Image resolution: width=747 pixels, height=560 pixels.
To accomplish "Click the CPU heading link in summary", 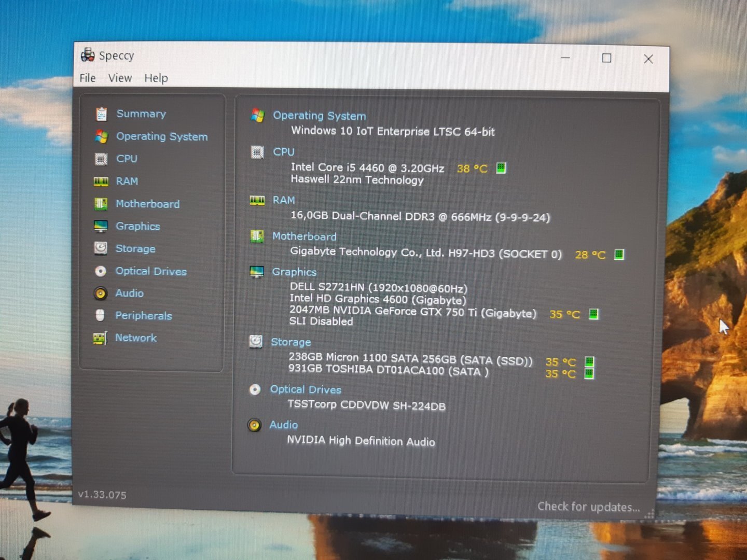I will 284,152.
